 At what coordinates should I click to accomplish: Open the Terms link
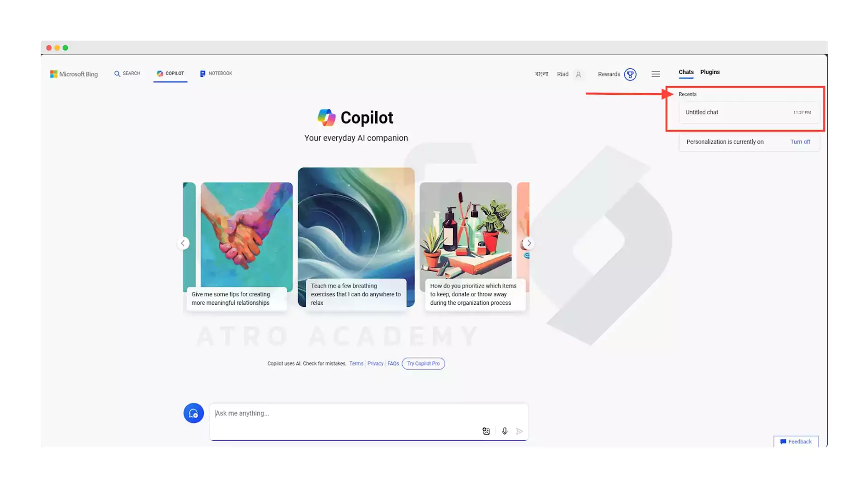click(356, 363)
